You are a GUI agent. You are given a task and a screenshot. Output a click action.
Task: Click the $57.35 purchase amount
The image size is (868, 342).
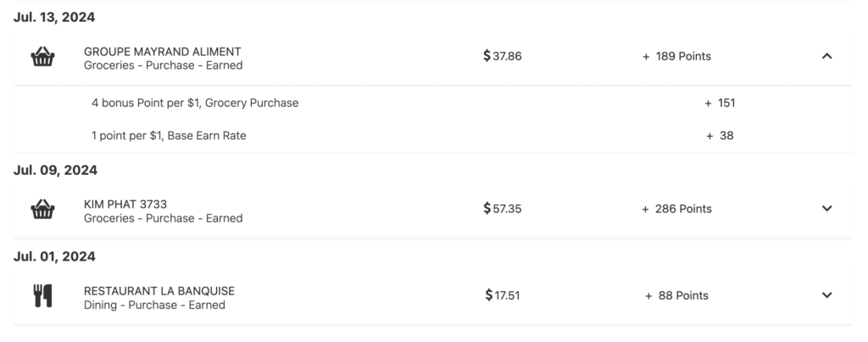pyautogui.click(x=502, y=209)
